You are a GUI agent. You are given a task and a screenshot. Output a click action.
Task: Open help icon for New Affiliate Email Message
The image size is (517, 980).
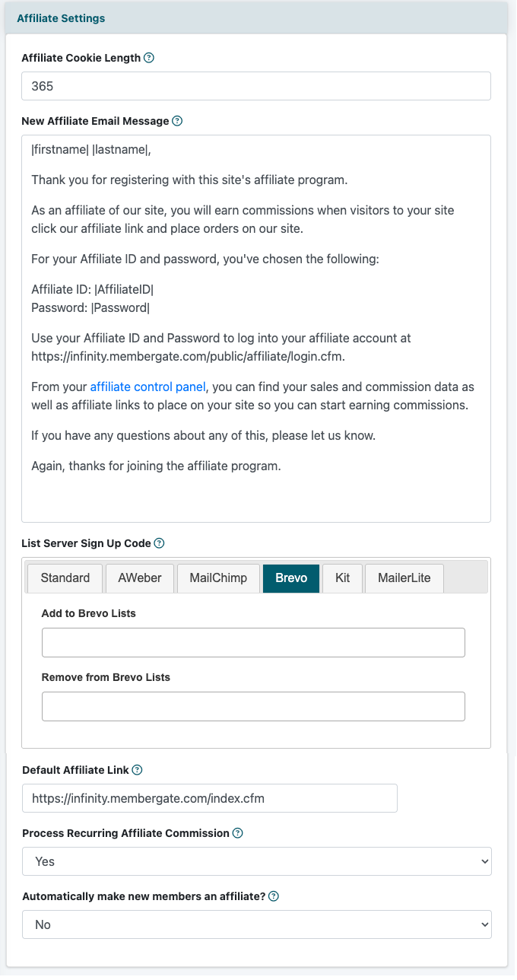[x=177, y=121]
